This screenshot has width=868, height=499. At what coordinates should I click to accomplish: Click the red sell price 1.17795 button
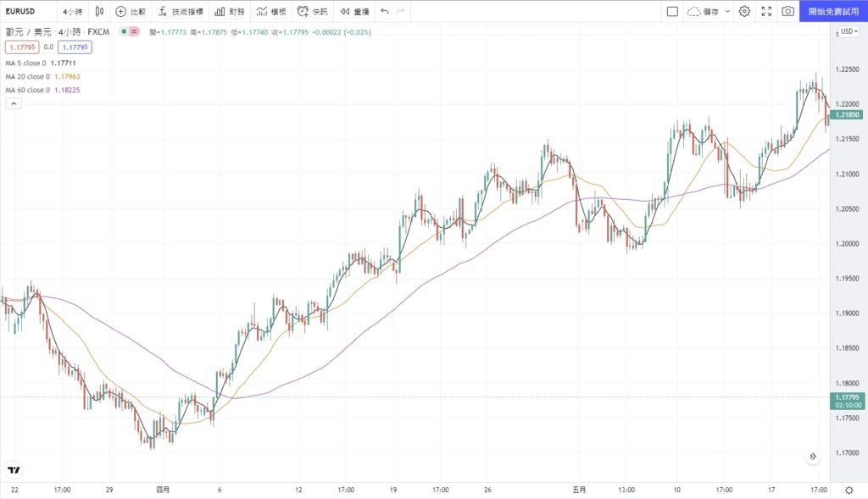pos(21,47)
